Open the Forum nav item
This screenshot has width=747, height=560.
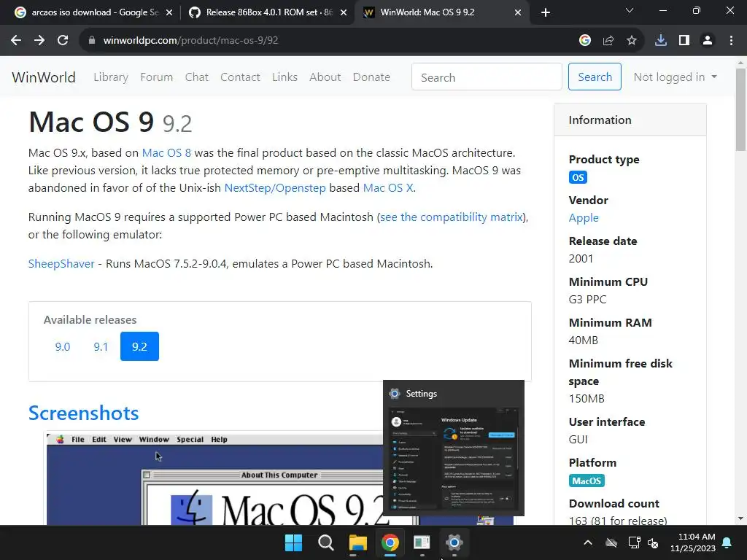pyautogui.click(x=156, y=77)
